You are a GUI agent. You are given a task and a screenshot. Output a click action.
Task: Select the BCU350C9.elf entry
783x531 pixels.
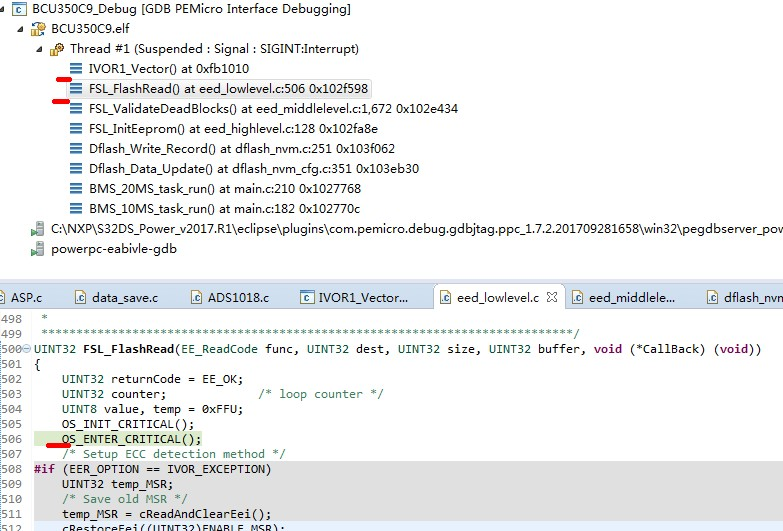[x=90, y=29]
